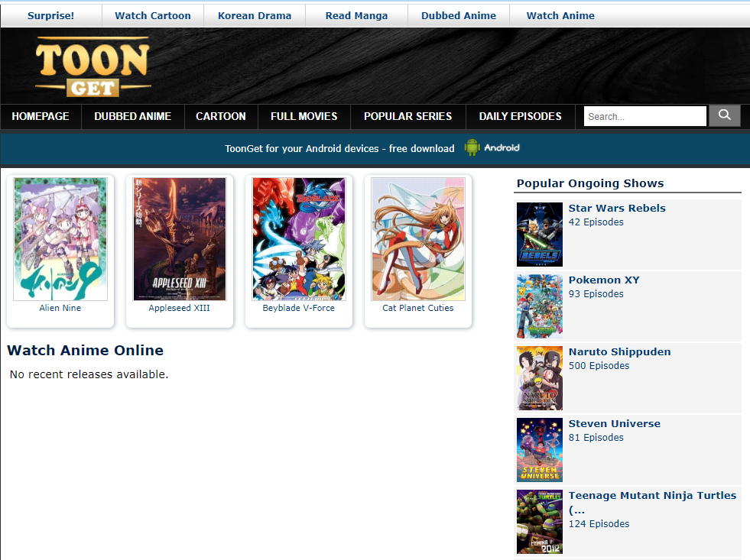This screenshot has width=750, height=560.
Task: Click the Beyblade V-Force title link
Action: pyautogui.click(x=298, y=308)
